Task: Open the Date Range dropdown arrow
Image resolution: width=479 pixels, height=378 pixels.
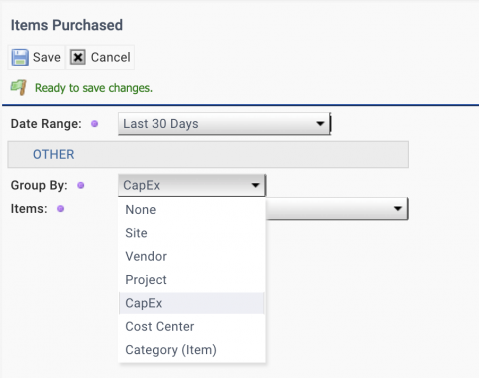Action: click(320, 124)
